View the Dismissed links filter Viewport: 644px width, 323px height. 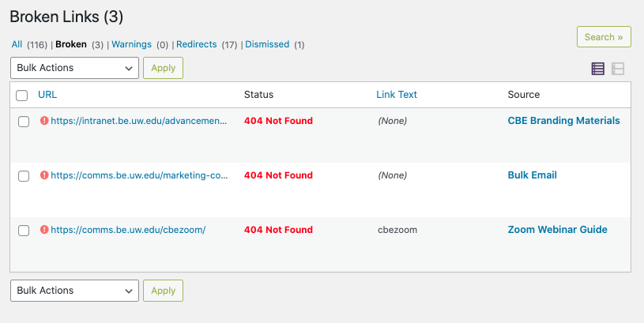267,44
